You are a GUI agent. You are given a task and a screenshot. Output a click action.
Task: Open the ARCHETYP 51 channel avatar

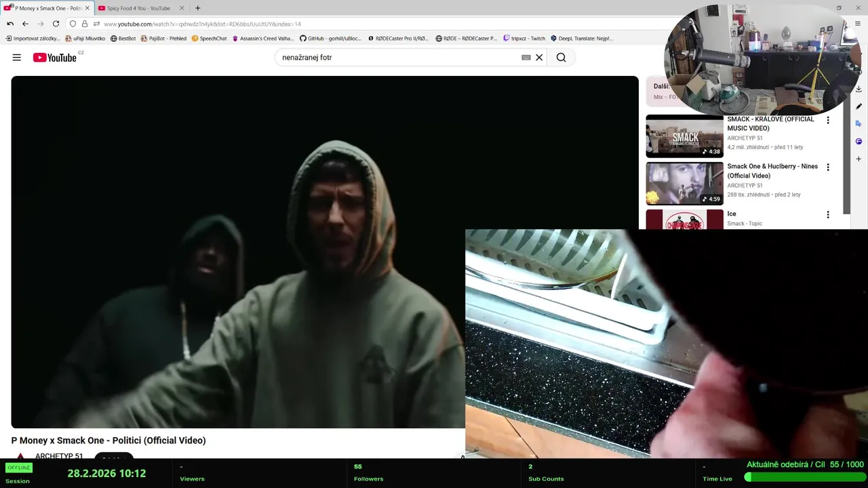point(20,456)
